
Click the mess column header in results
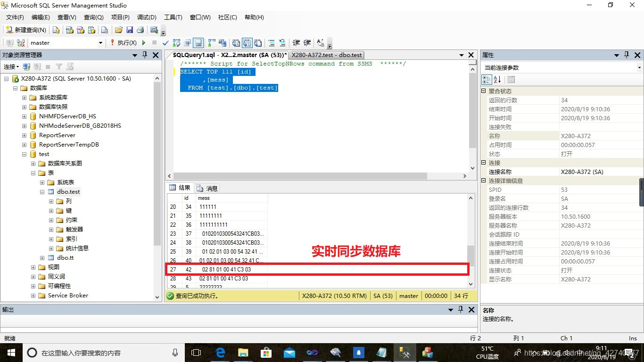tap(231, 198)
